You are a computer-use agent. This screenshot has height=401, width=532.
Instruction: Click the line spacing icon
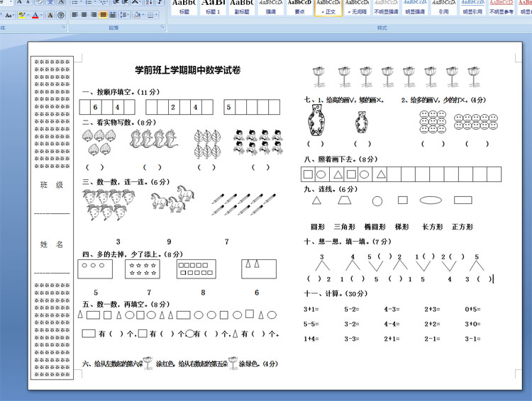click(x=123, y=15)
